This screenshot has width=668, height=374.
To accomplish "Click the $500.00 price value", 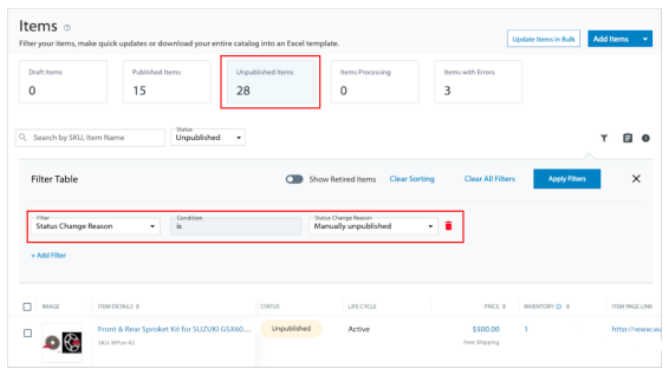I will (x=486, y=329).
